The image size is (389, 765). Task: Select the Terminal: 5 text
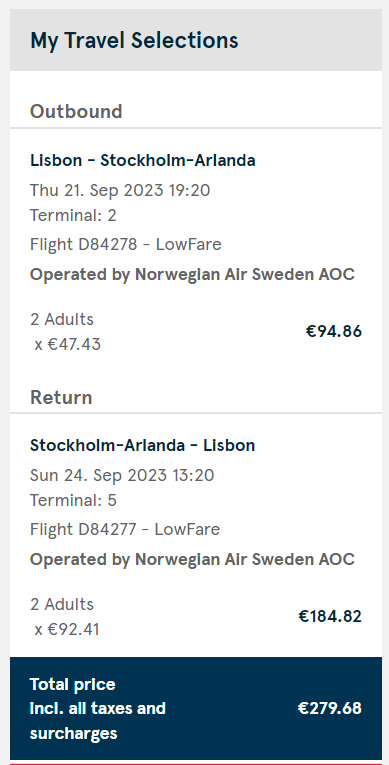pyautogui.click(x=73, y=500)
